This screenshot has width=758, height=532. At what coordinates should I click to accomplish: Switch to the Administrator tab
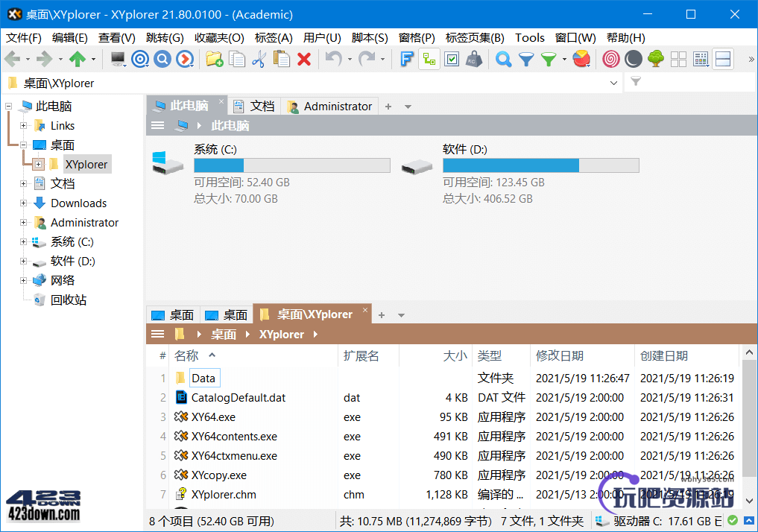329,107
